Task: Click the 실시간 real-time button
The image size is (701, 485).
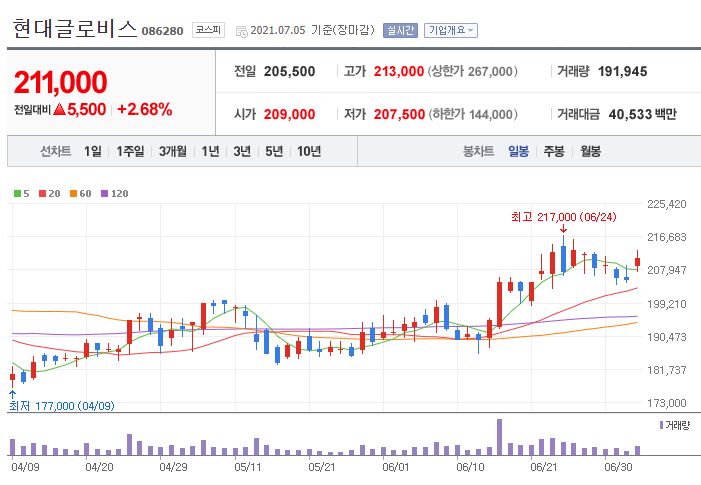Action: [400, 30]
